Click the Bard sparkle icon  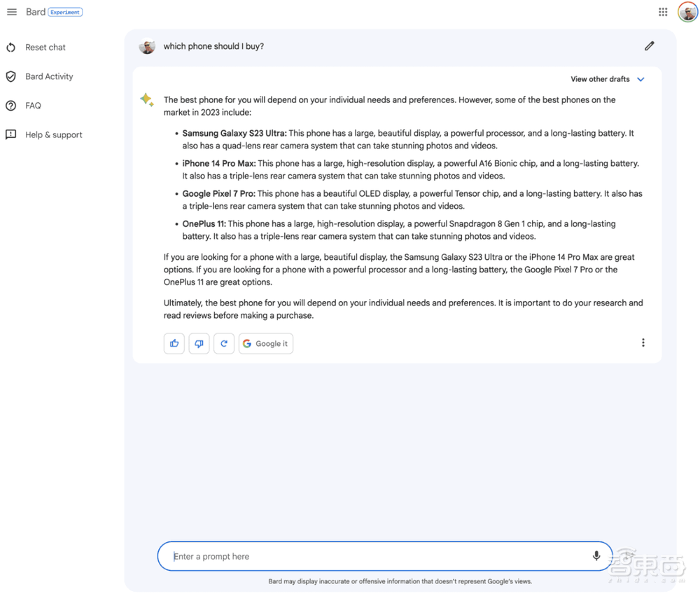(147, 100)
